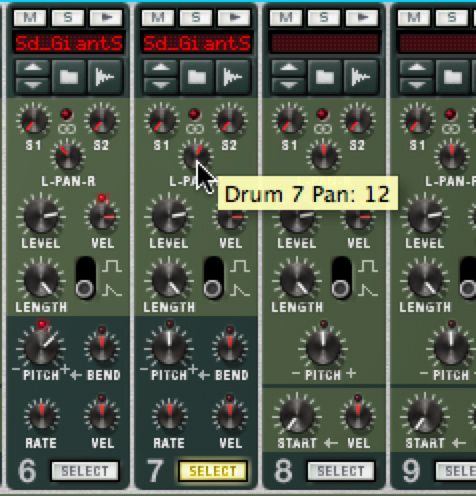
Task: Open sample browser folder icon on drum 7
Action: pos(197,77)
